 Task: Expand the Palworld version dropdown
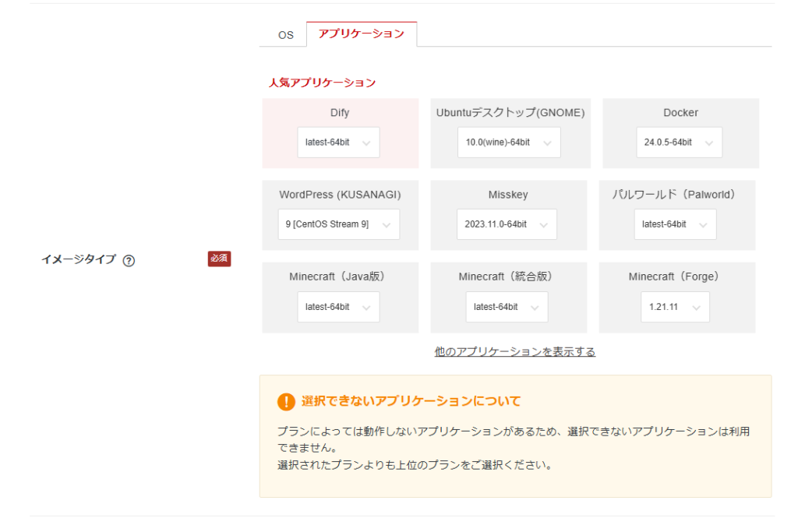675,224
